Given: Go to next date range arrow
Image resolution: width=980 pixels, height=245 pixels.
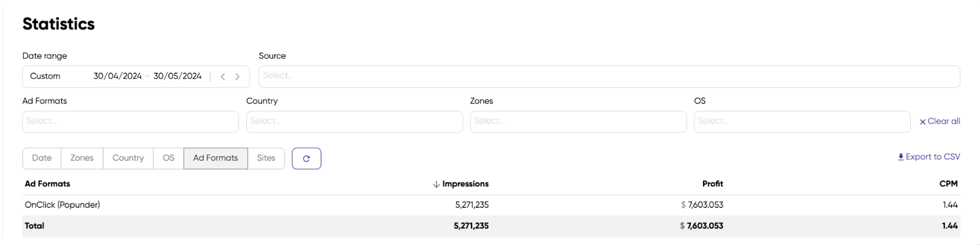Looking at the screenshot, I should click(x=238, y=77).
